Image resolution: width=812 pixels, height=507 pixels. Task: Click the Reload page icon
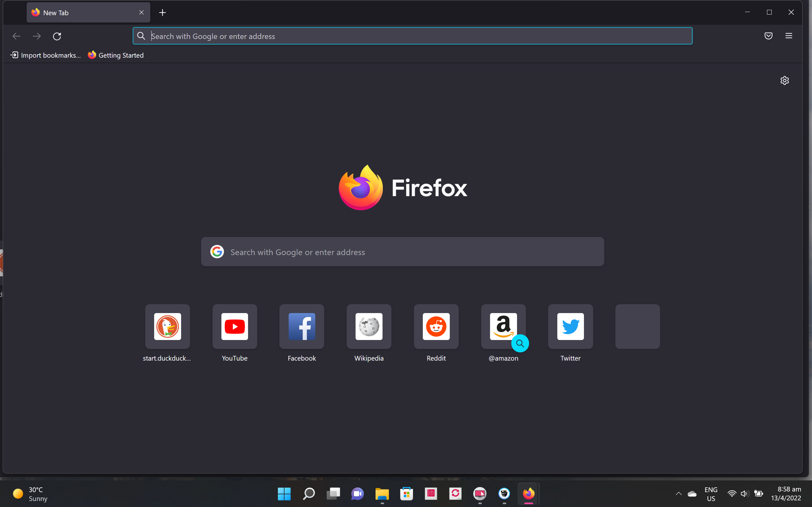(57, 36)
